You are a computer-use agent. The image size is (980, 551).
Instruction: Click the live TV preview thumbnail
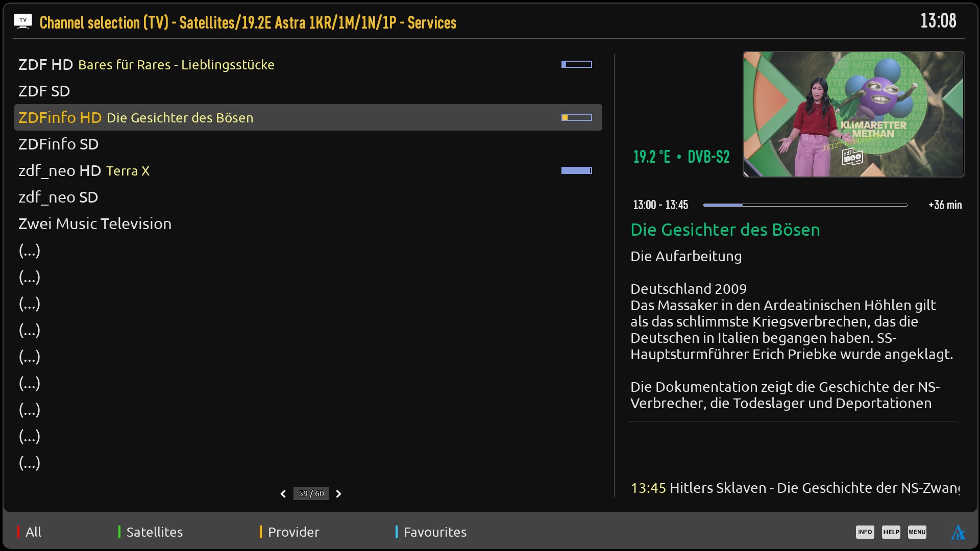tap(853, 114)
